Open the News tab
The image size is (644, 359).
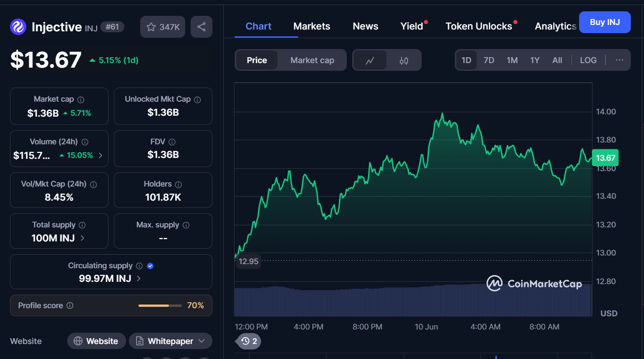coord(365,26)
